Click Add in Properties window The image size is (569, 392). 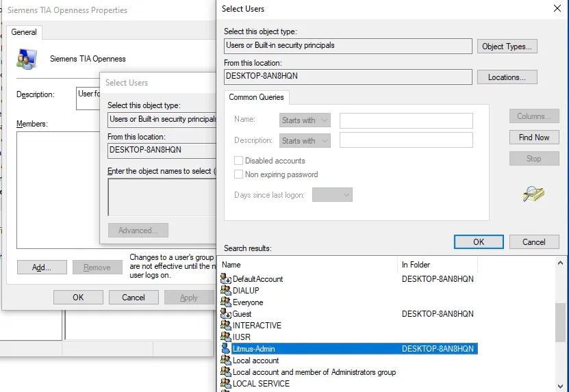[x=42, y=267]
